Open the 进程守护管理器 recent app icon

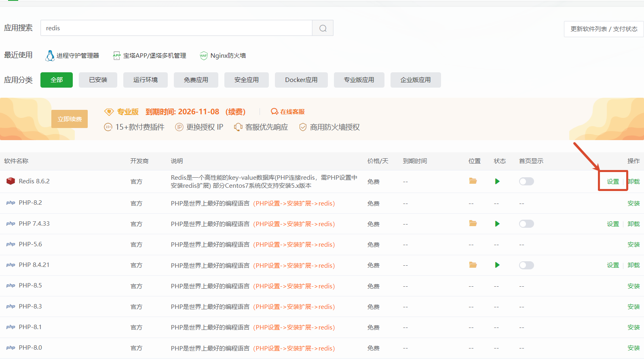pos(50,56)
